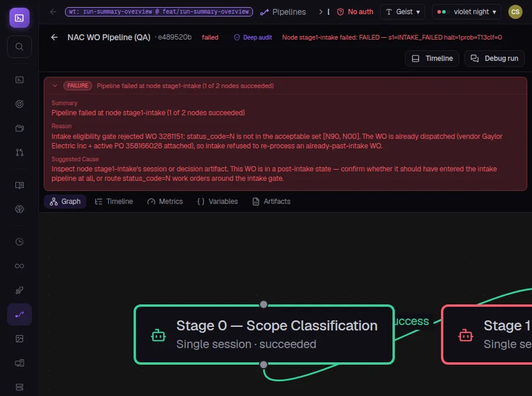This screenshot has height=396, width=532.
Task: Switch to the Timeline tab
Action: point(113,202)
